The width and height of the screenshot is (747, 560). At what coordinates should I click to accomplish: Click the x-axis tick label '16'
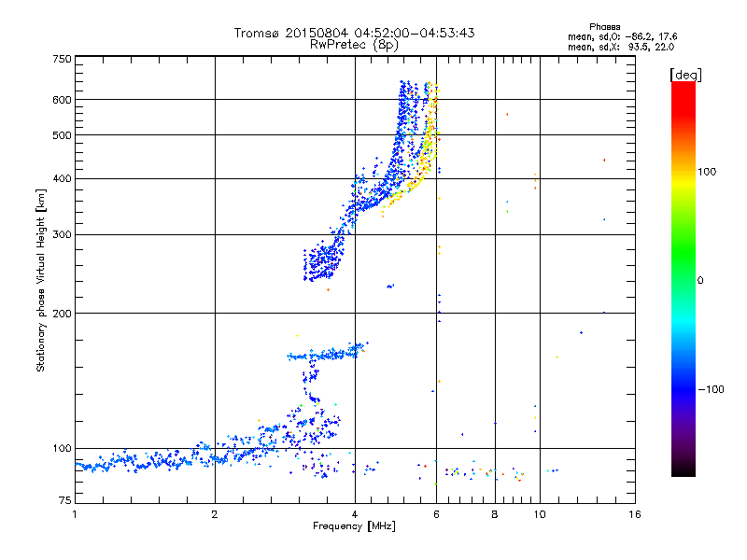pyautogui.click(x=635, y=514)
